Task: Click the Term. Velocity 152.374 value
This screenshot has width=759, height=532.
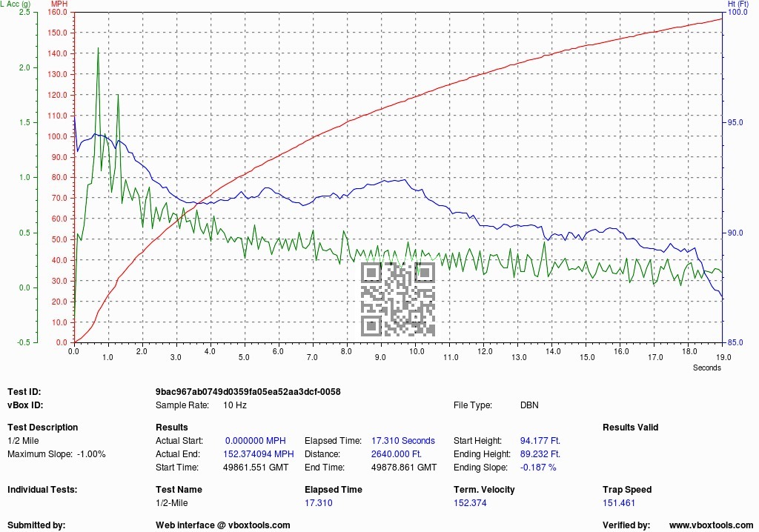Action: tap(470, 503)
